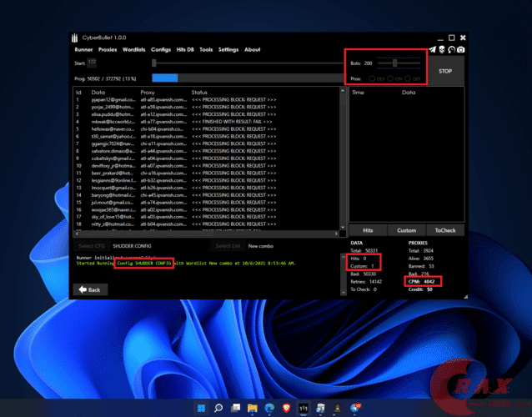Open Windows Start menu from taskbar

pyautogui.click(x=201, y=408)
